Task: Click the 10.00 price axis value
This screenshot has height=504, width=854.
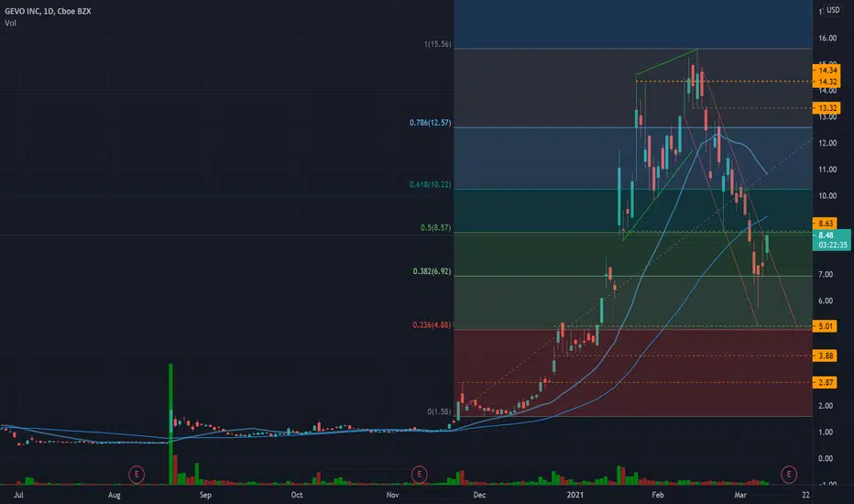Action: 827,196
